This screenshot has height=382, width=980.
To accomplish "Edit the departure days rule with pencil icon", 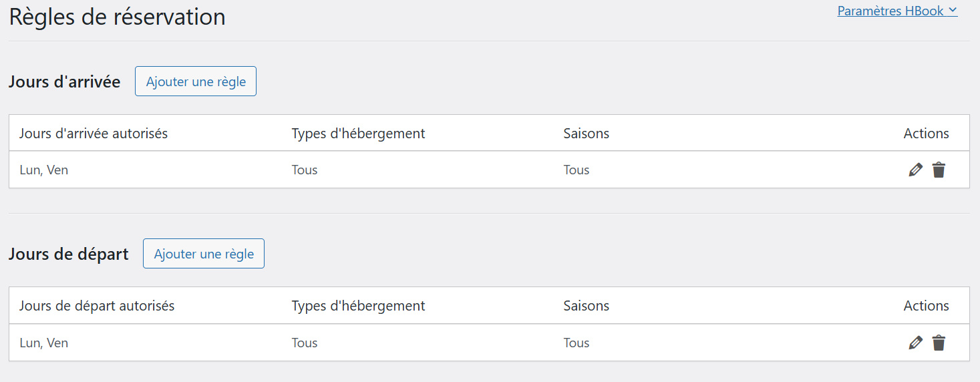I will pos(916,343).
